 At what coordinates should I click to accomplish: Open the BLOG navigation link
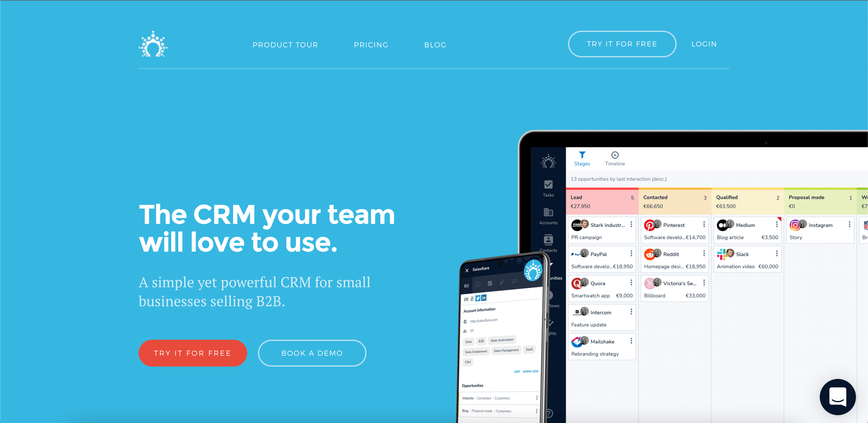436,44
